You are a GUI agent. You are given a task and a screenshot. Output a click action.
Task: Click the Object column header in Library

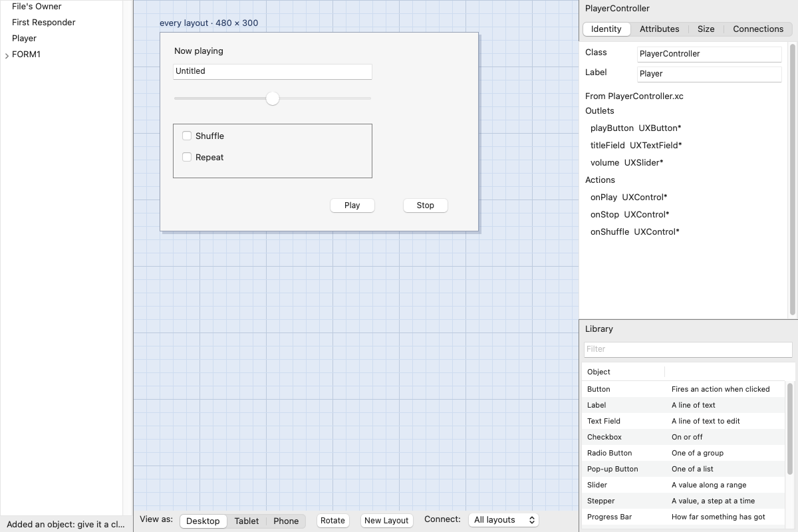(623, 372)
